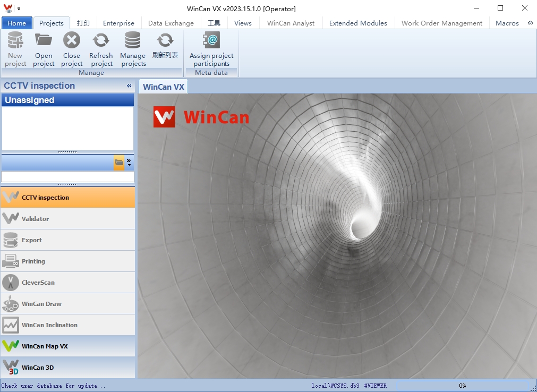Select the Projects ribbon tab
The image size is (537, 392).
click(x=52, y=23)
